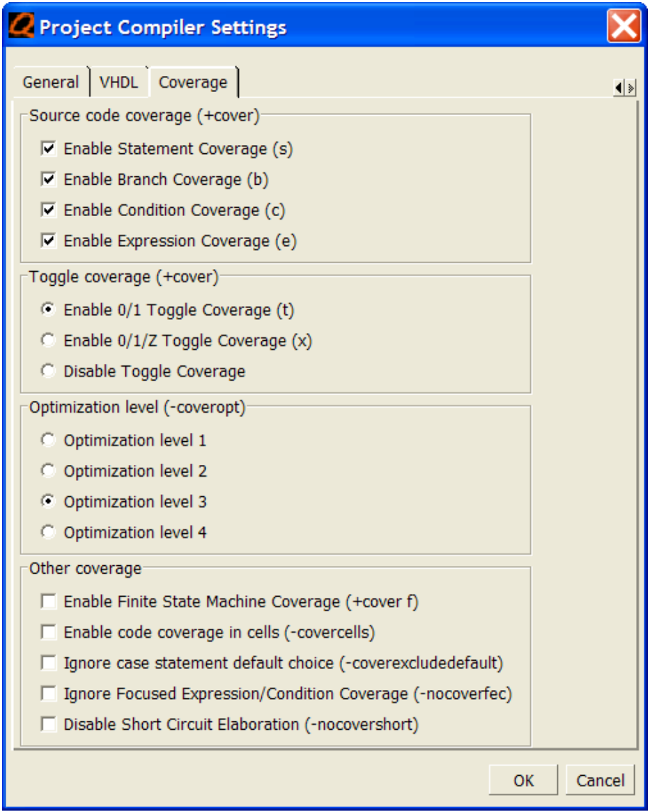The width and height of the screenshot is (650, 812).
Task: Toggle Enable Expression Coverage checkbox
Action: pos(49,240)
